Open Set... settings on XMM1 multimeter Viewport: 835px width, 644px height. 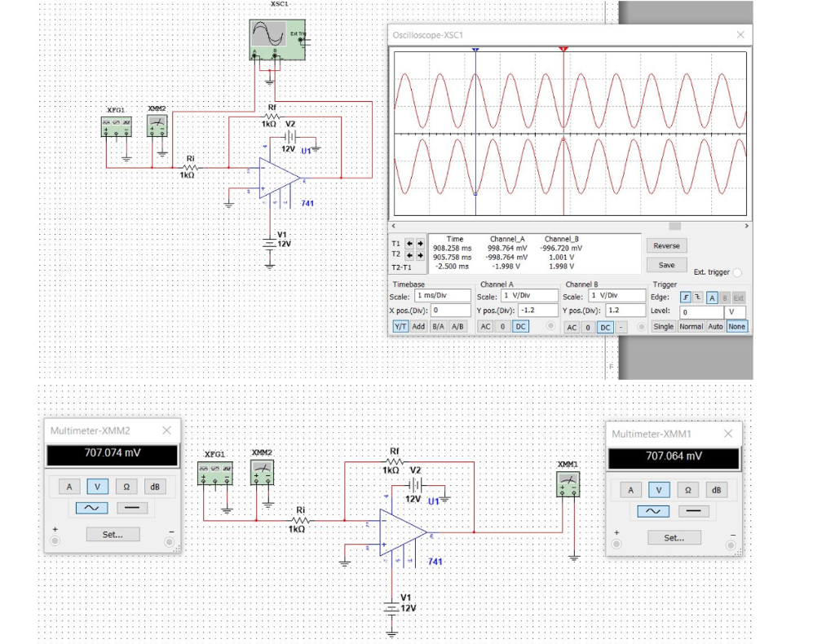tap(674, 537)
